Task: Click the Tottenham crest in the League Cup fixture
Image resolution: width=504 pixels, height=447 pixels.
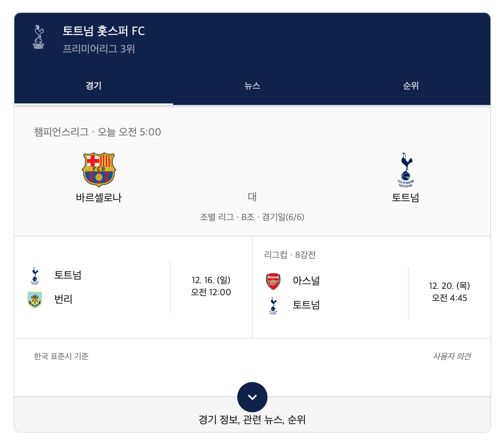Action: 273,305
